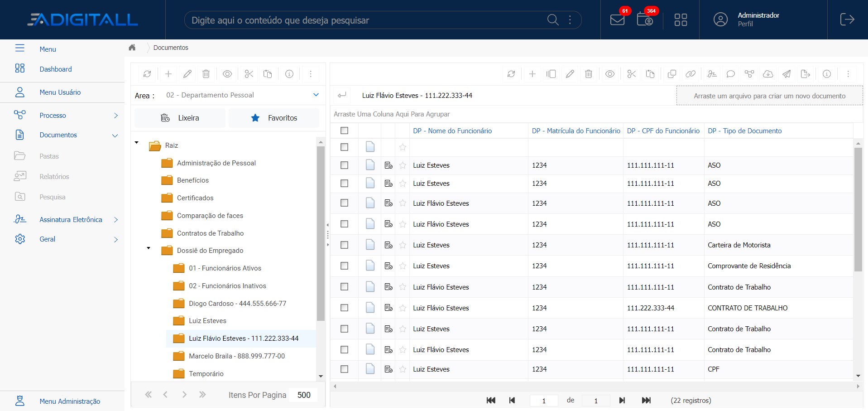
Task: Expand the Processo menu chevron
Action: [116, 116]
